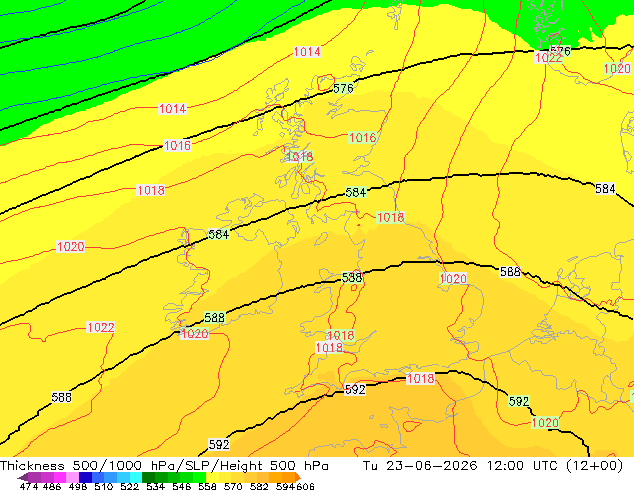Click the legend value 594
634x490 pixels.
tap(285, 486)
